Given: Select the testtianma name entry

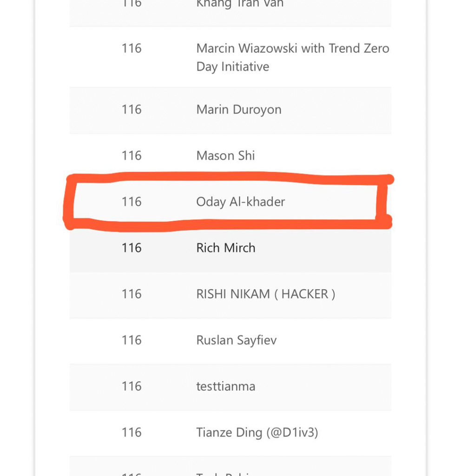Looking at the screenshot, I should (x=225, y=386).
